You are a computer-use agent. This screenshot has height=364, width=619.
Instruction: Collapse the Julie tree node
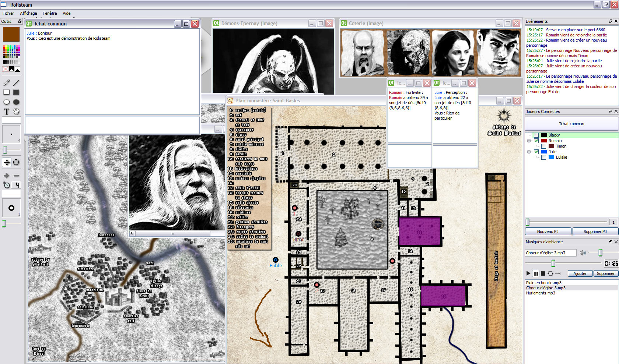529,152
